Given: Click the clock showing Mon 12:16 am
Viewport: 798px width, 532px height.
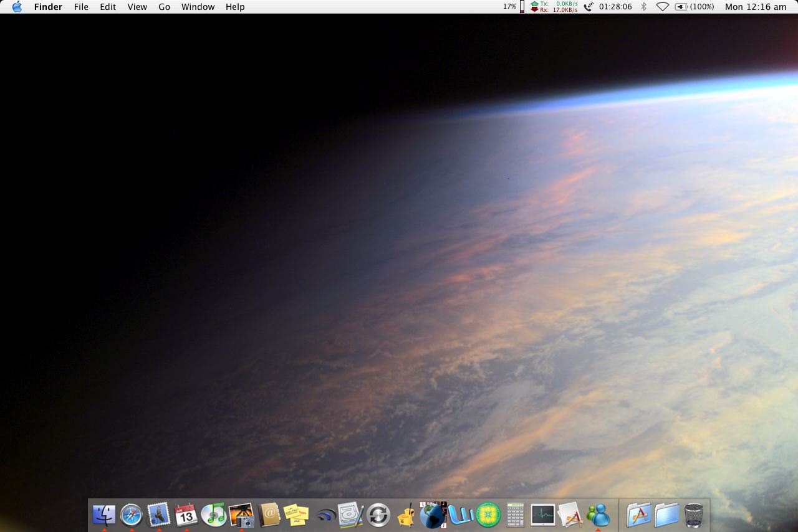Looking at the screenshot, I should point(756,7).
